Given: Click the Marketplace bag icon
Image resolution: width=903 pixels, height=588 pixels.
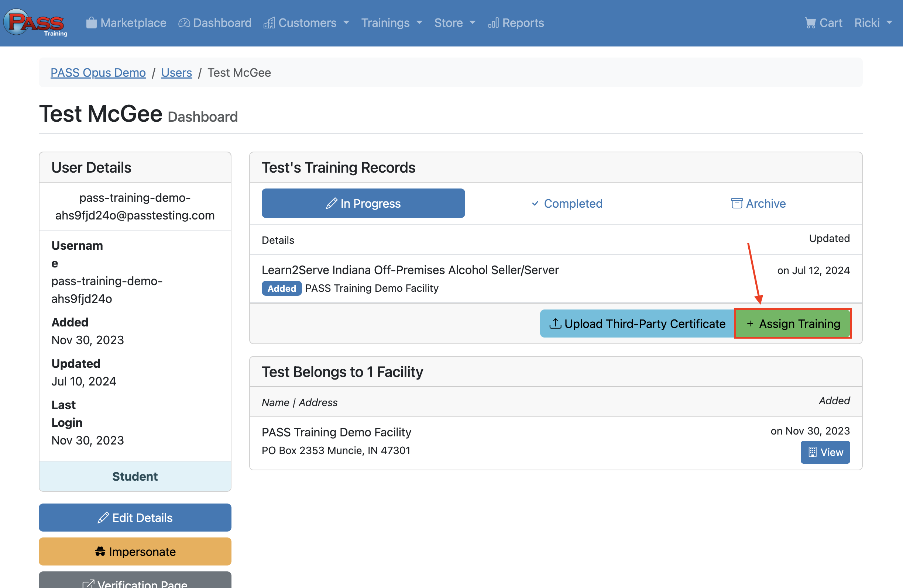Looking at the screenshot, I should tap(91, 23).
